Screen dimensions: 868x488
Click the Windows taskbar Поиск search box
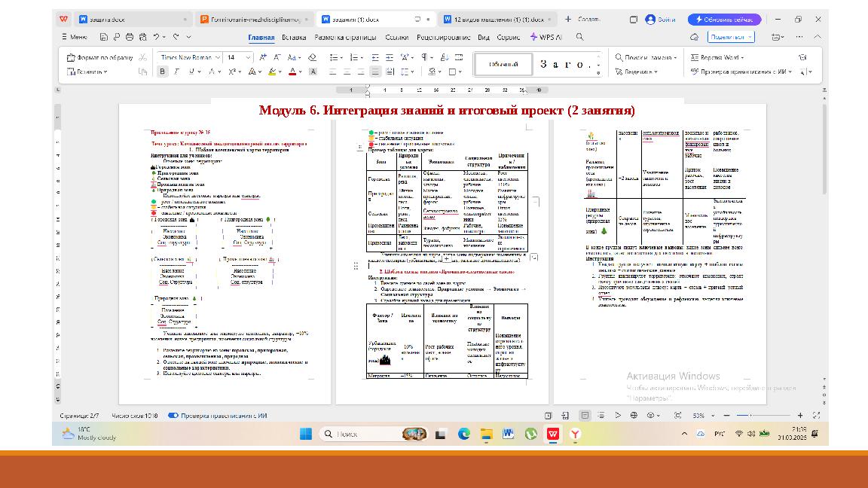pos(374,434)
